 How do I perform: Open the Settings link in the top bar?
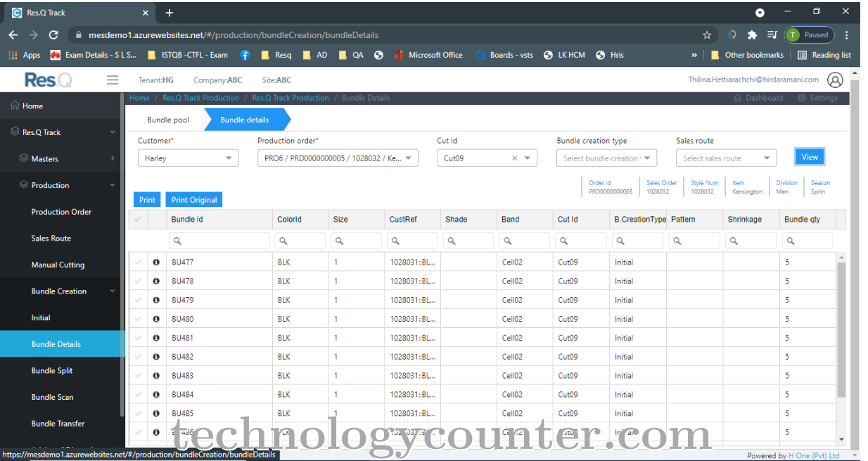818,99
